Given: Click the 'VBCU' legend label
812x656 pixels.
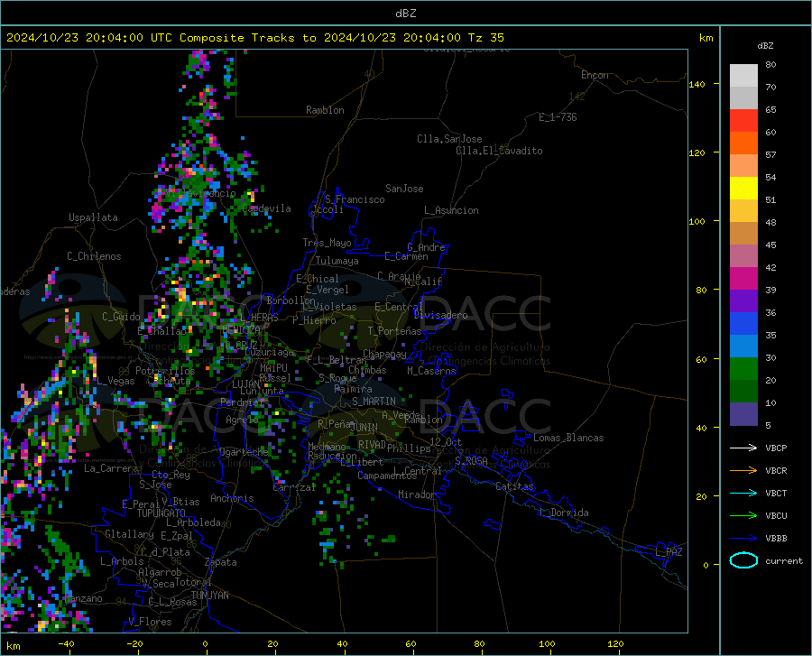Looking at the screenshot, I should click(776, 516).
